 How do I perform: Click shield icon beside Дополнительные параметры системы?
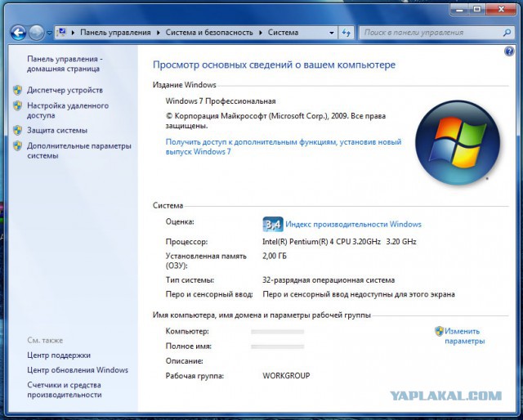[18, 146]
